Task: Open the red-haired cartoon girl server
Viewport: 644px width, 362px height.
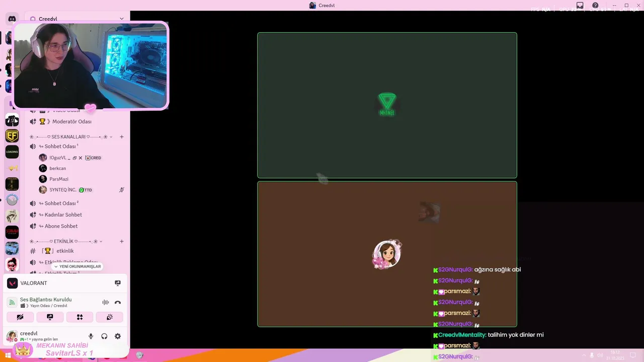Action: (x=12, y=264)
